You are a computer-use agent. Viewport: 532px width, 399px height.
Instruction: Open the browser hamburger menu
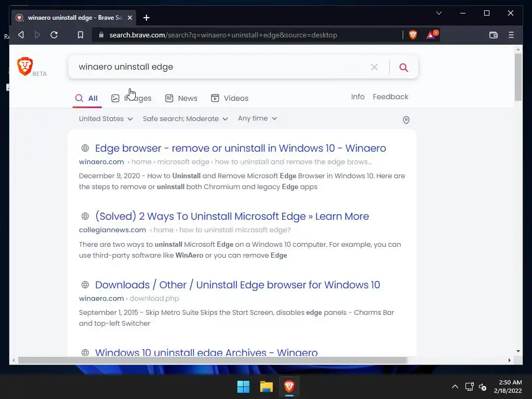[x=511, y=35]
